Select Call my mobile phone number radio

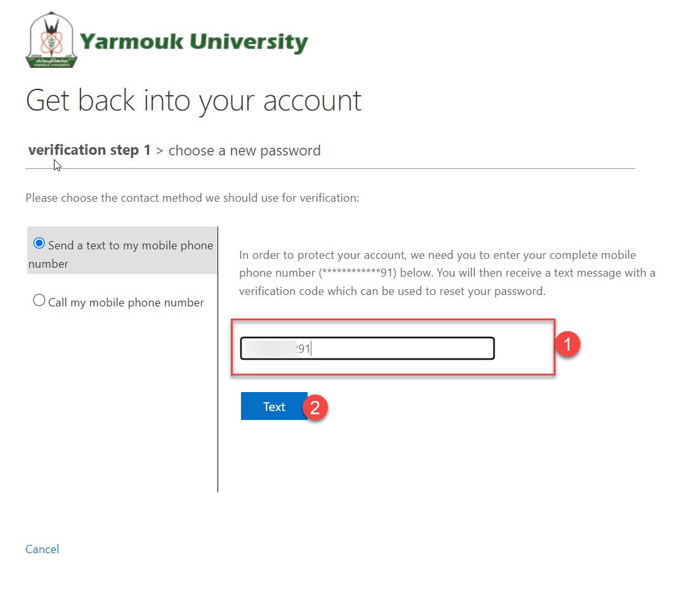tap(39, 300)
